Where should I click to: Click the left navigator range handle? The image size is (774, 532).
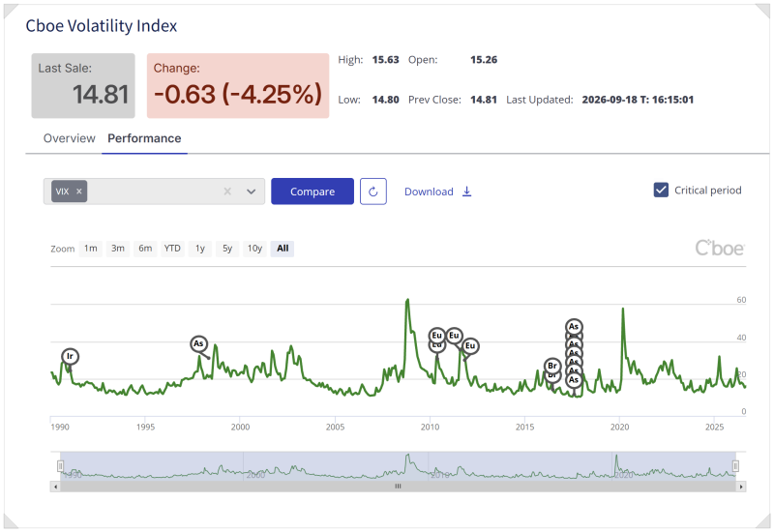60,466
